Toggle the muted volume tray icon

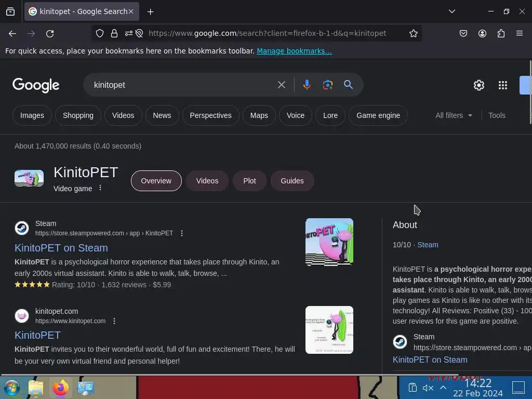tap(428, 388)
